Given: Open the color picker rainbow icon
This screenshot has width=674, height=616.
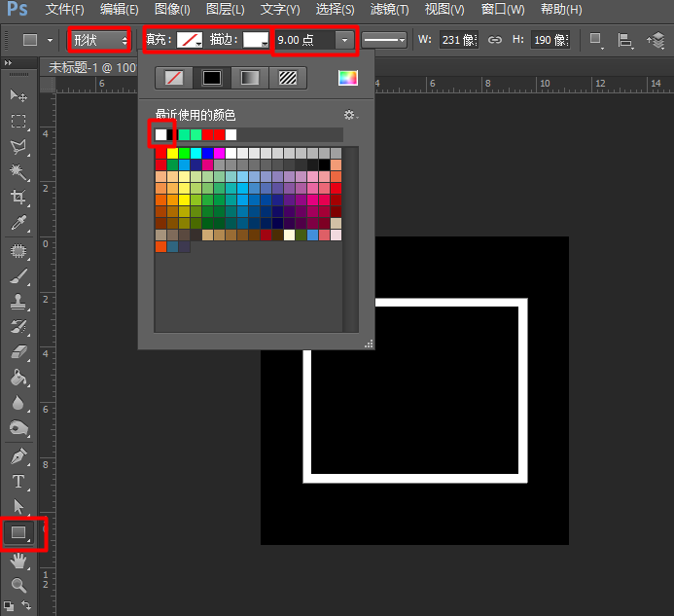Looking at the screenshot, I should point(348,78).
